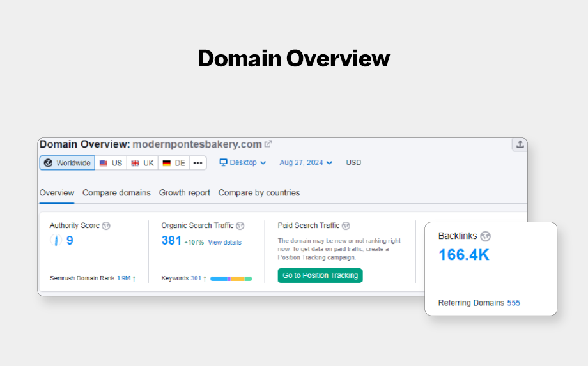Click the Authority Score gauge icon
The height and width of the screenshot is (366, 588).
[56, 241]
